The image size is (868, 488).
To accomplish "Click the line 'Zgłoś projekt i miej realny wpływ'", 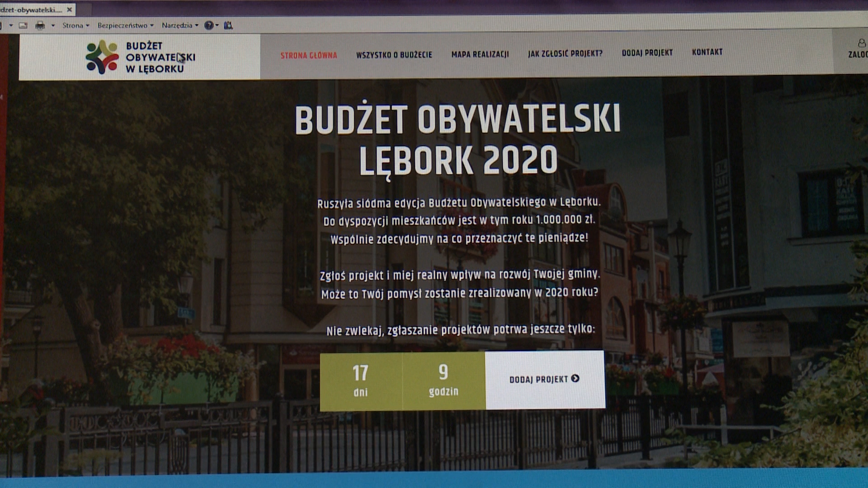I will tap(460, 275).
